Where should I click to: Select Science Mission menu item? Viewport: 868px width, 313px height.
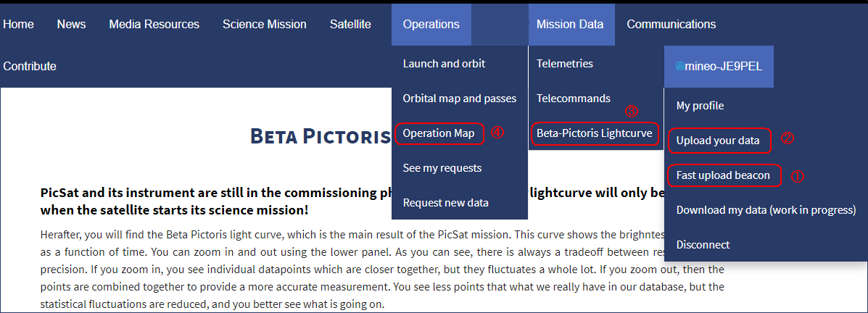[x=265, y=25]
